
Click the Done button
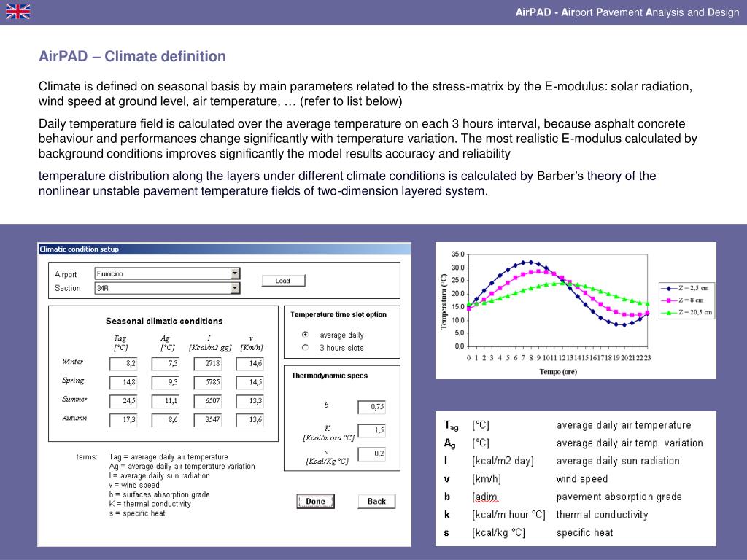point(315,502)
